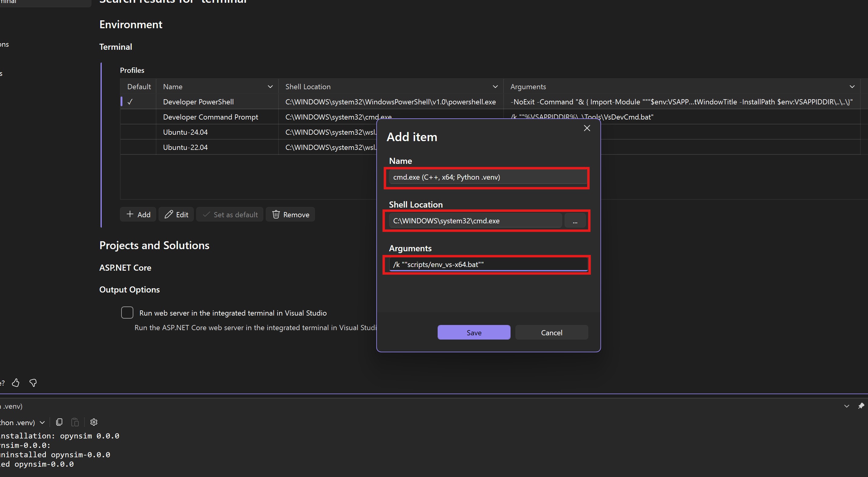The image size is (868, 477).
Task: Enable Run web server in integrated terminal checkbox
Action: coord(127,313)
